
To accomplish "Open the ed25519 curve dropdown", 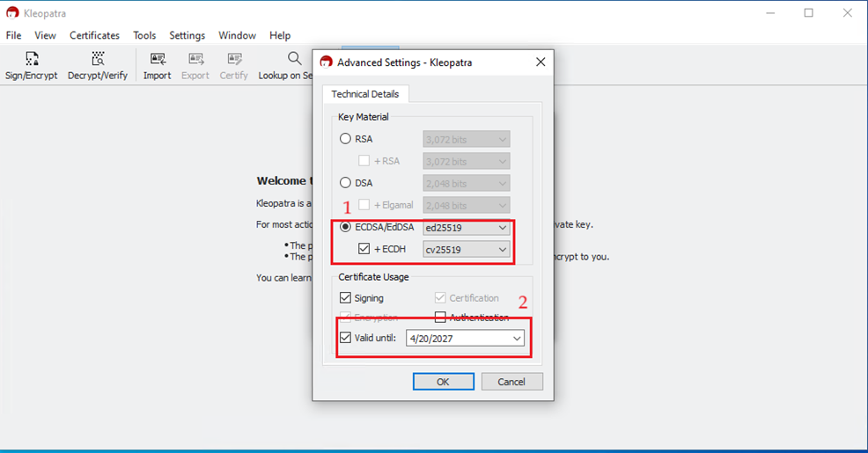I will click(466, 227).
